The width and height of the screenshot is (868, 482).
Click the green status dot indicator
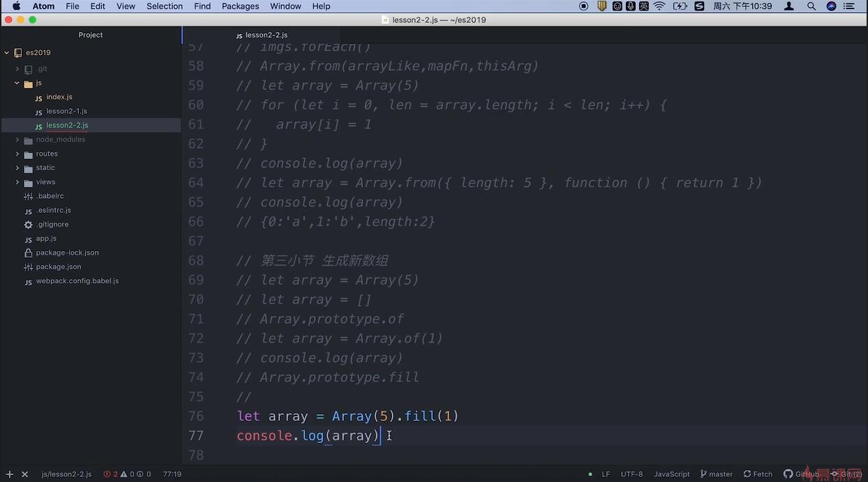(x=590, y=474)
